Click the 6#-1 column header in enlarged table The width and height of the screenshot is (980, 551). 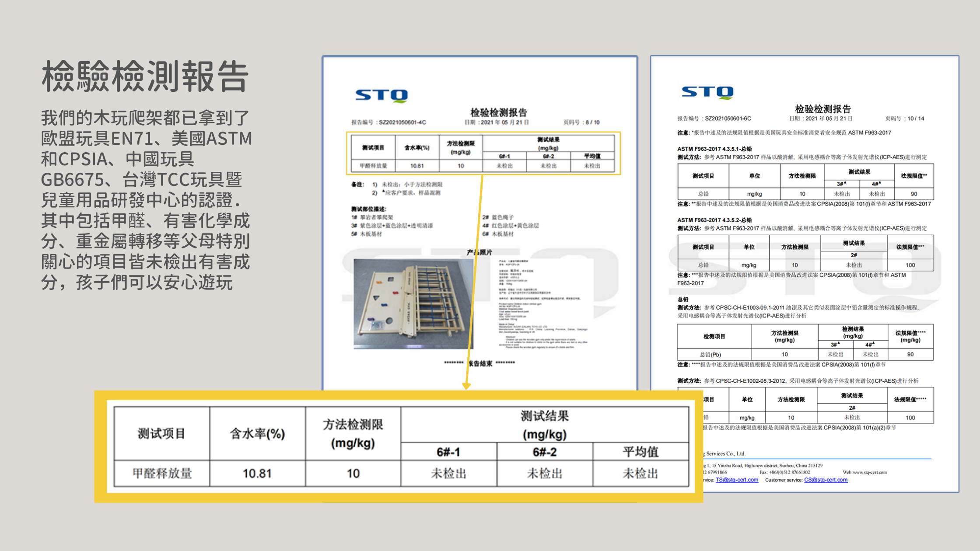pyautogui.click(x=448, y=451)
